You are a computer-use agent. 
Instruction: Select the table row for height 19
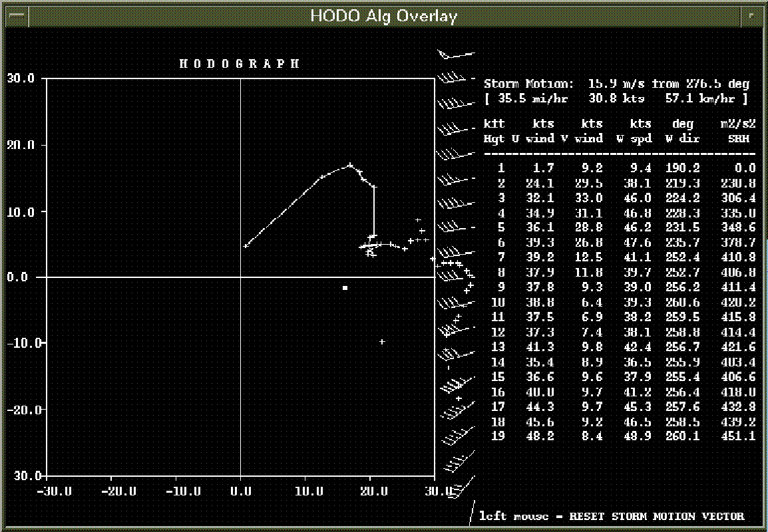click(x=619, y=436)
